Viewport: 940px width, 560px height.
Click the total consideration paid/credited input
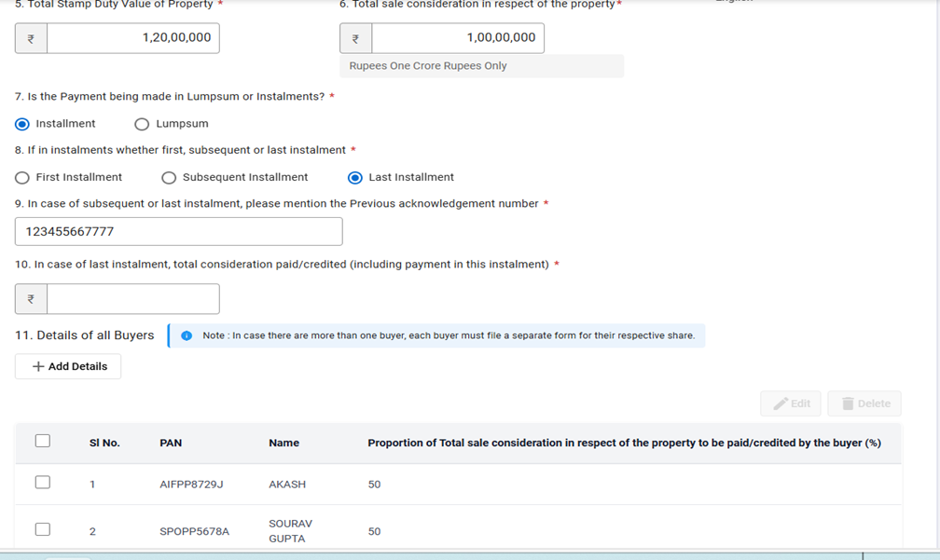point(132,299)
